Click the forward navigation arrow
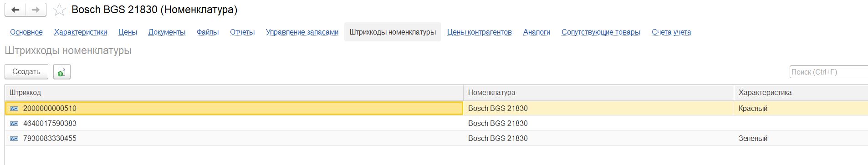The height and width of the screenshot is (165, 868). click(36, 10)
